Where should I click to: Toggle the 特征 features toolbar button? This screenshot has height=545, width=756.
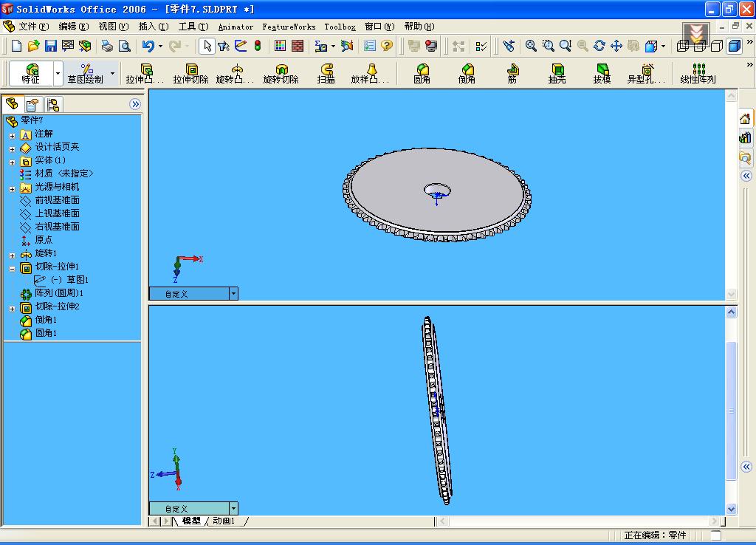31,73
